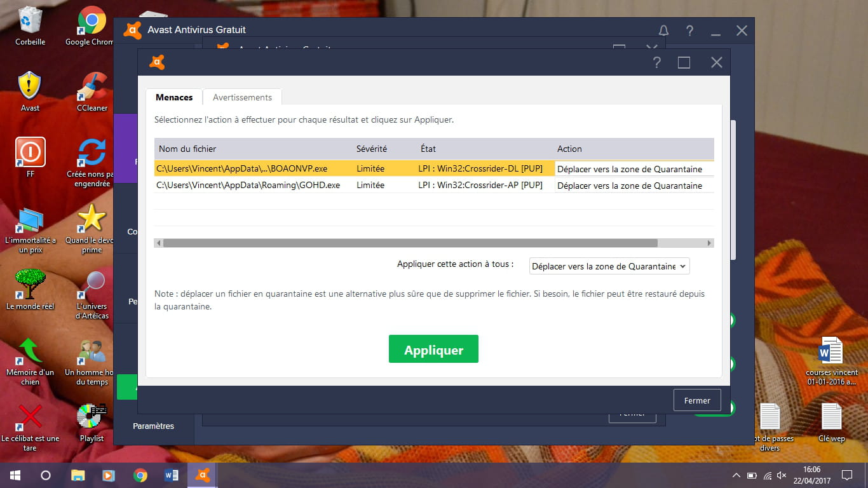Open the Quand le devoir prime star icon
Viewport: 868px width, 488px height.
click(x=91, y=229)
